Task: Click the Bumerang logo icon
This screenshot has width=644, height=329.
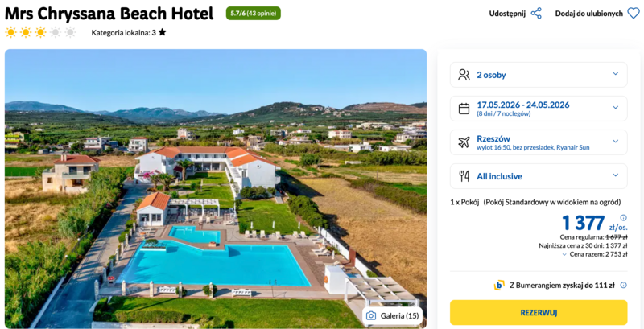Action: click(499, 285)
